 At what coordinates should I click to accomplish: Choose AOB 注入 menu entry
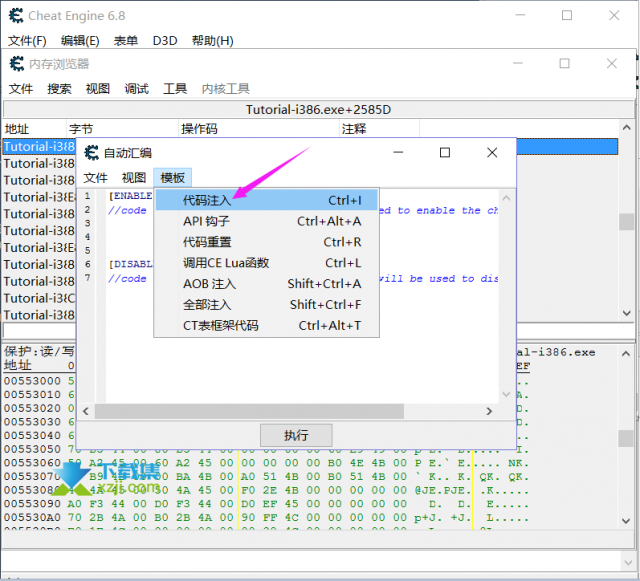267,284
